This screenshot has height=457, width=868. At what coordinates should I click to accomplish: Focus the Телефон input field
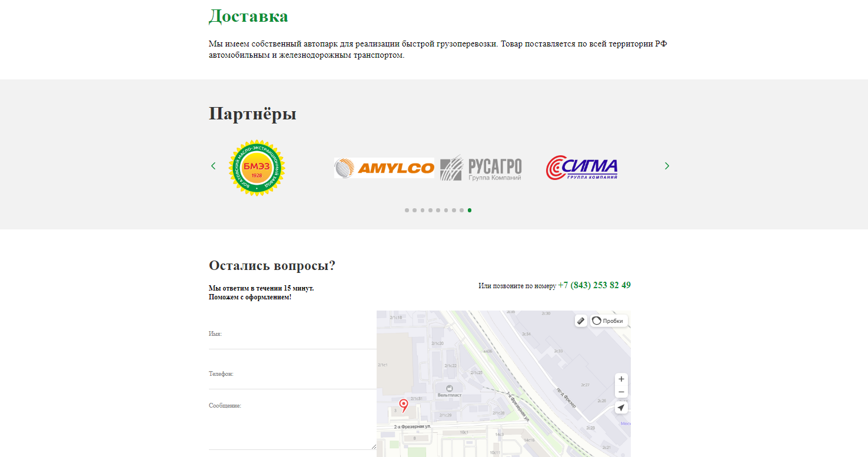click(x=292, y=374)
